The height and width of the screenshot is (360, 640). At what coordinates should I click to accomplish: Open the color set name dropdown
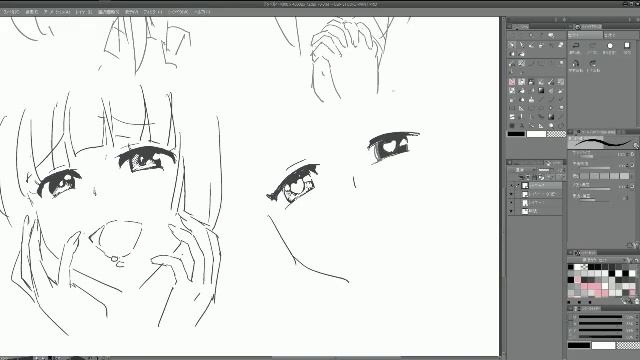(596, 260)
